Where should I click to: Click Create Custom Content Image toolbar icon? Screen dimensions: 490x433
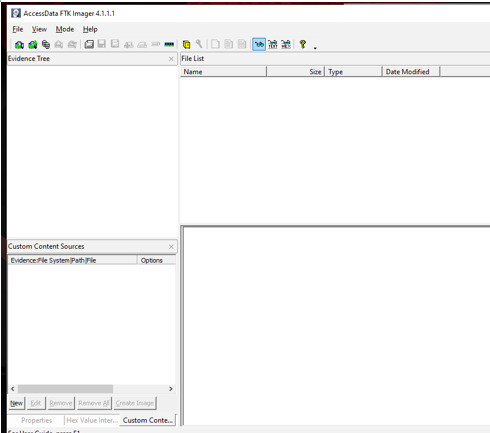(142, 44)
